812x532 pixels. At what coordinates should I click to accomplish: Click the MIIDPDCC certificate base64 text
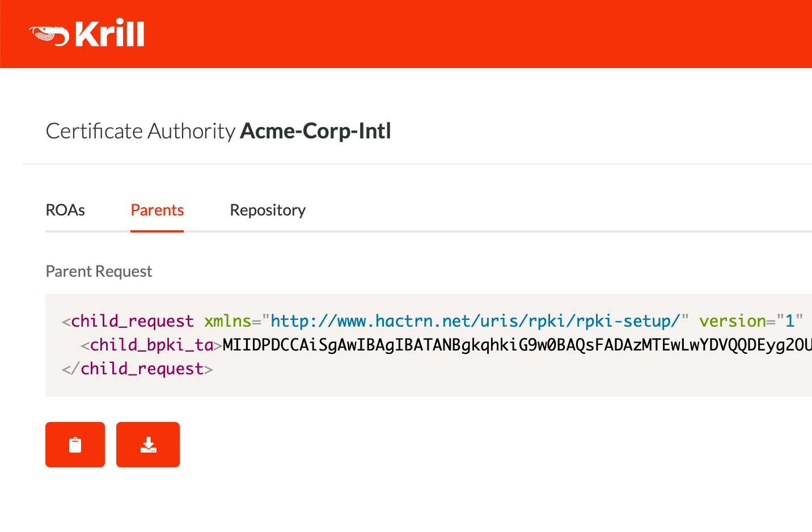point(517,345)
